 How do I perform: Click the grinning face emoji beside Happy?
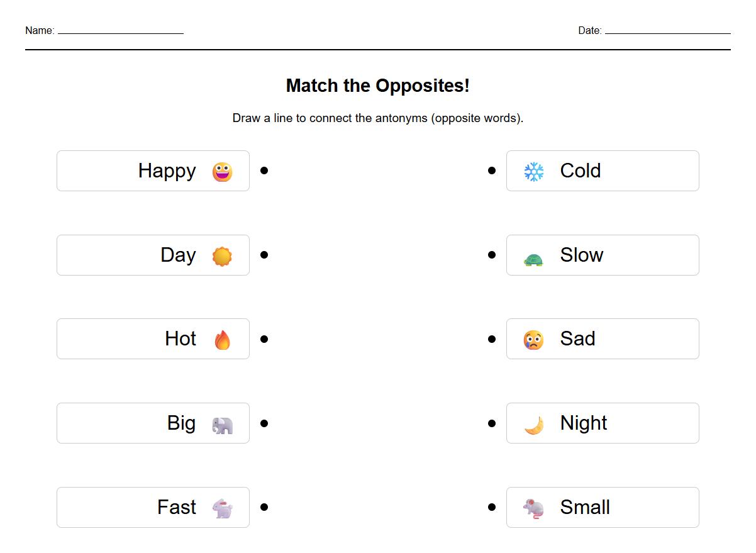point(222,172)
